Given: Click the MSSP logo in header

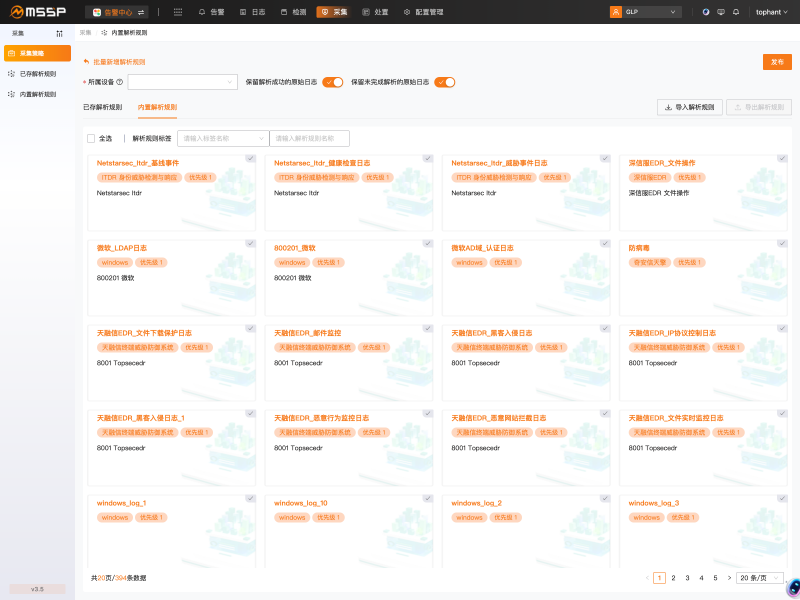Looking at the screenshot, I should point(37,12).
